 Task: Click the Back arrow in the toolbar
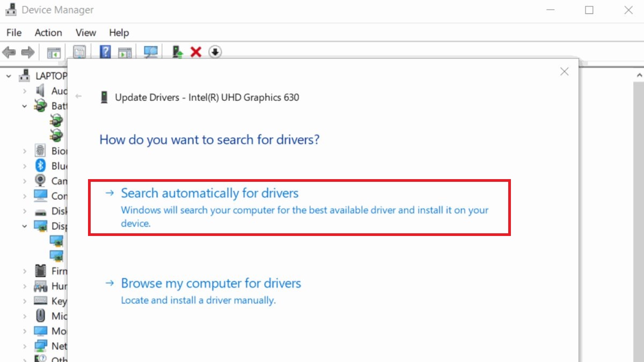click(x=9, y=52)
